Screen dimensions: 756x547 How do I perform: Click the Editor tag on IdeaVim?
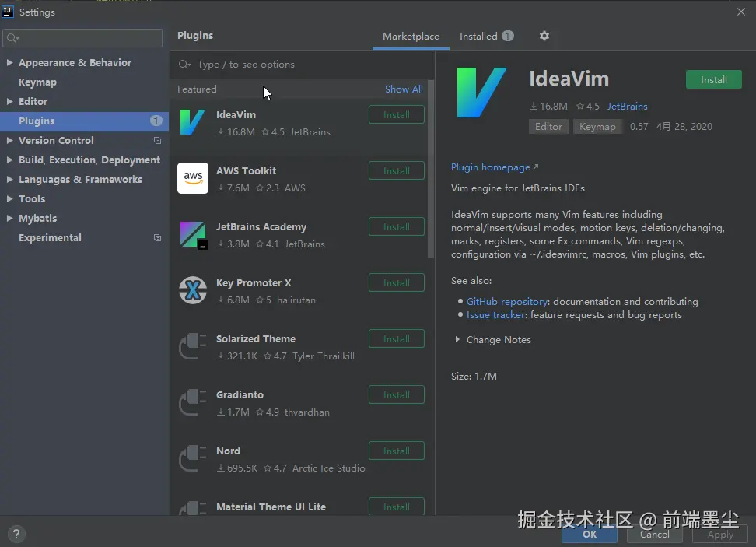tap(548, 127)
